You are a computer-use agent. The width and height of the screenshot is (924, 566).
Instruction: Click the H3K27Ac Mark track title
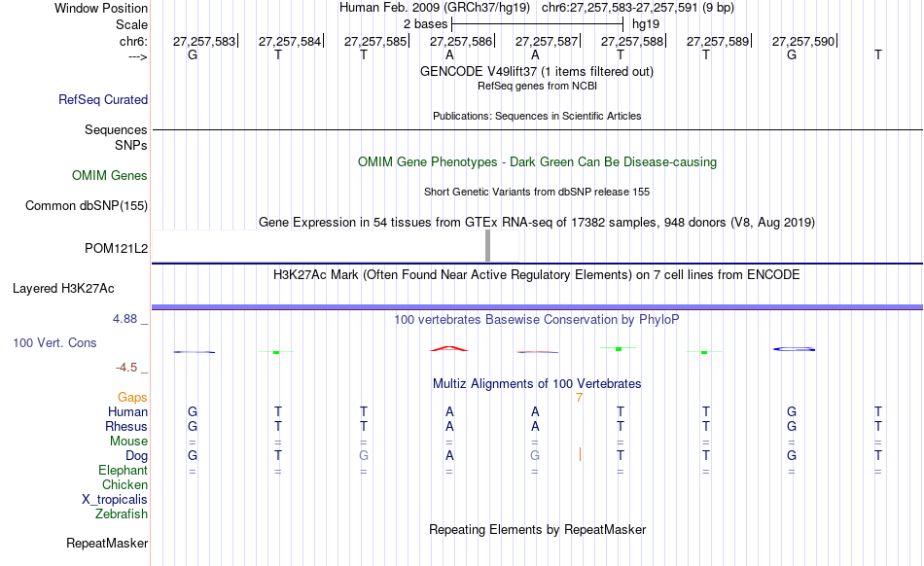pyautogui.click(x=537, y=274)
